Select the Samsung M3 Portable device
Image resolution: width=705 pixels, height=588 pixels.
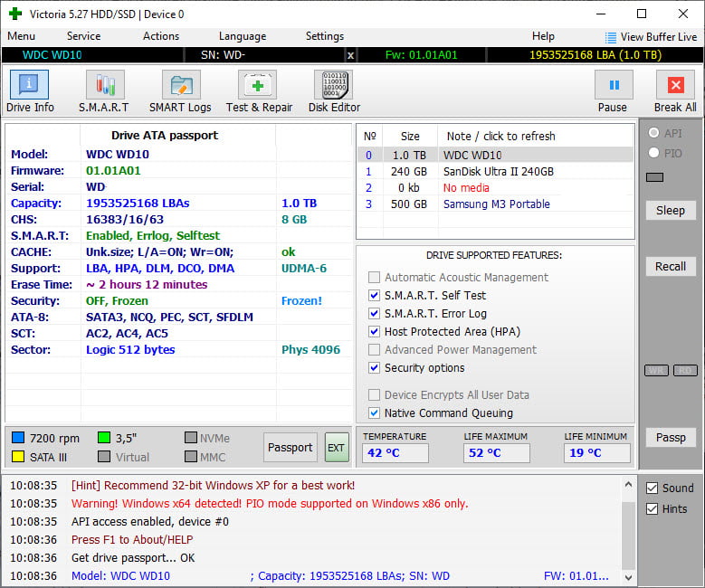click(x=495, y=204)
